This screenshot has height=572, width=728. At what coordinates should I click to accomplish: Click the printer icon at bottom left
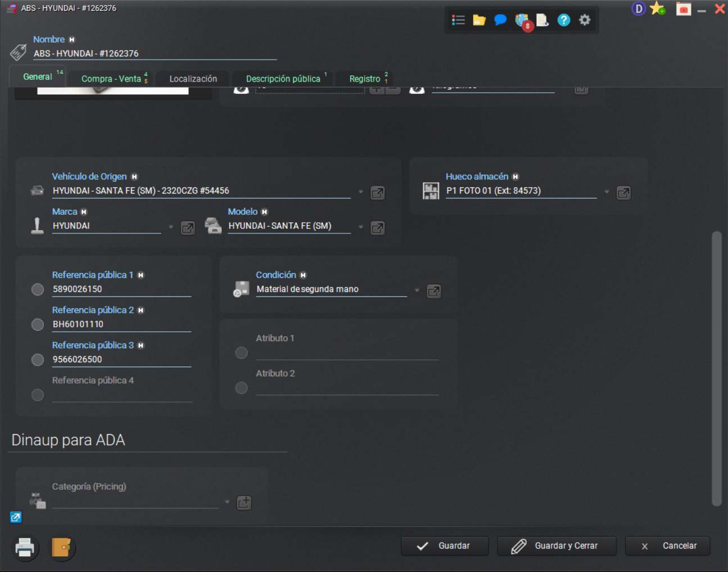[x=25, y=547]
